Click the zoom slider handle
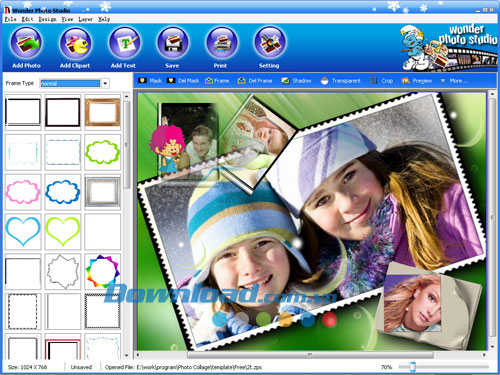 pos(413,367)
